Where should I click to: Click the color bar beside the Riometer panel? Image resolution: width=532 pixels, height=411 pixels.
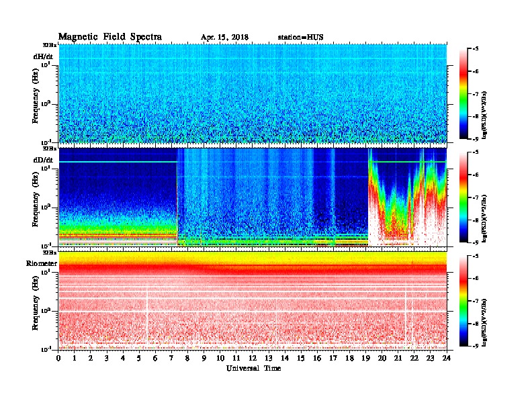click(463, 301)
